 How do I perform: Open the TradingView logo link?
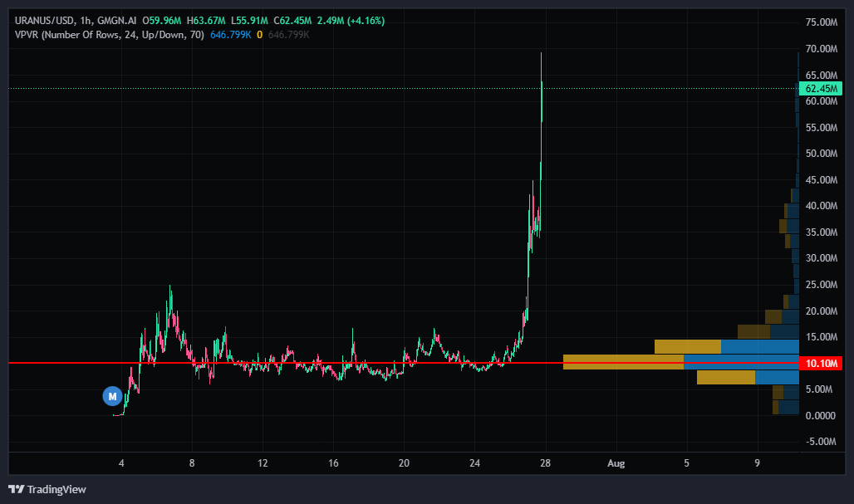click(47, 489)
